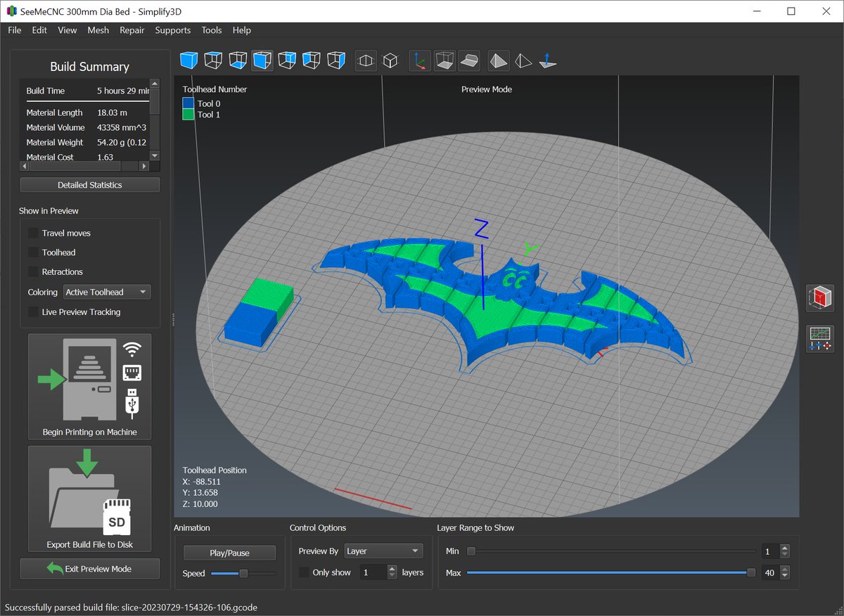Open the Mesh menu
Viewport: 844px width, 616px height.
coord(98,30)
